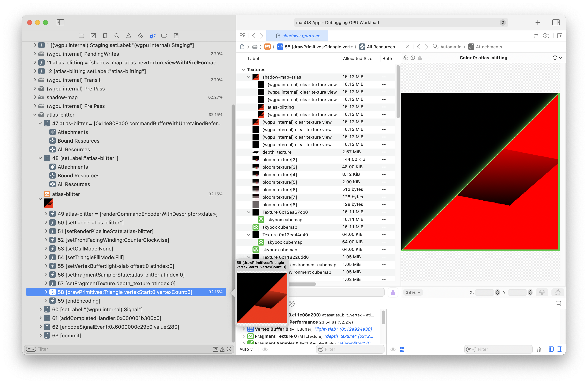This screenshot has width=588, height=384.
Task: Open the light-slab buffer link
Action: pyautogui.click(x=343, y=329)
